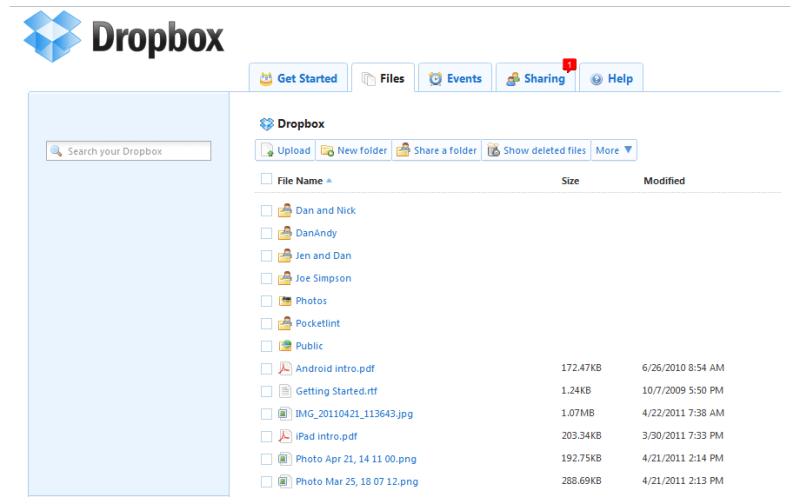Click image icon for IMG_20110421_113643.jpg
Viewport: 800px width, 504px height.
pos(284,414)
